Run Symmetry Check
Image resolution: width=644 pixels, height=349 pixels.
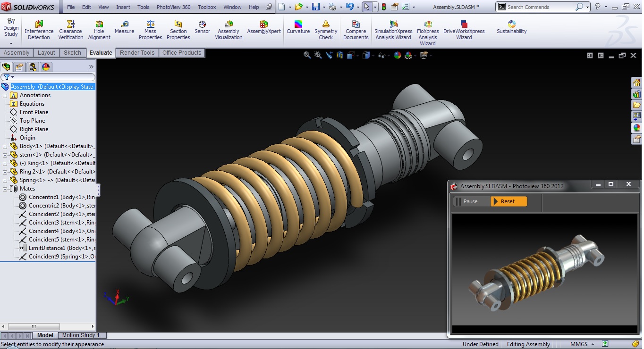click(326, 30)
